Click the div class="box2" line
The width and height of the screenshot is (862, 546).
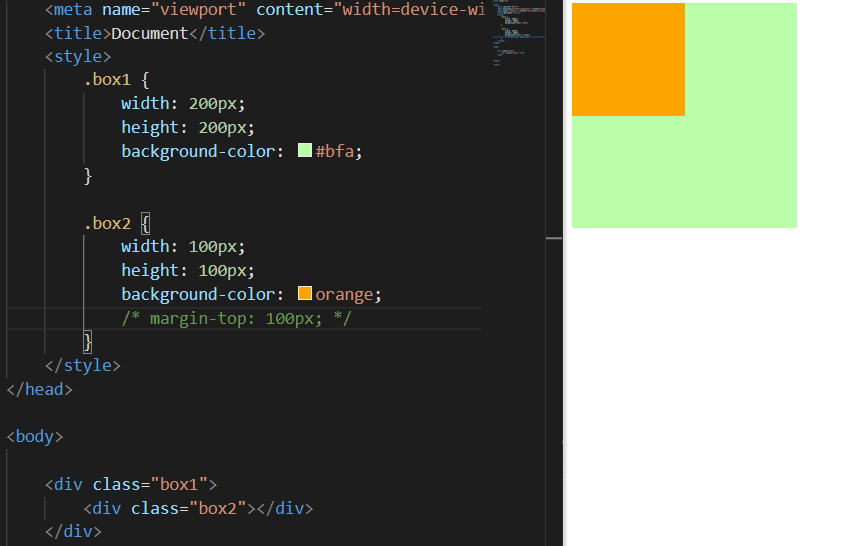point(198,509)
